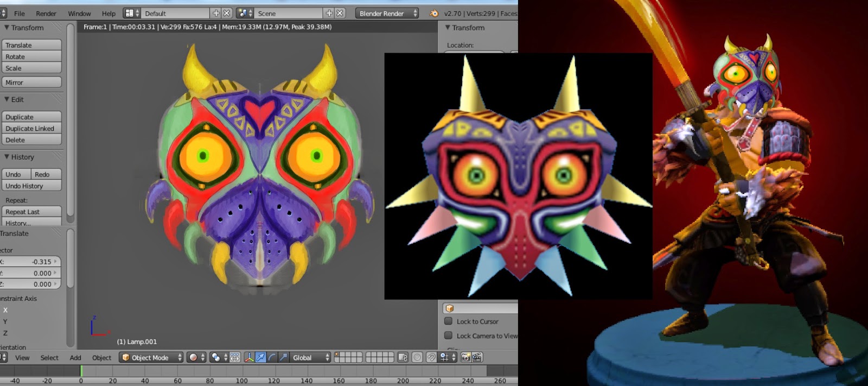
Task: Click the Scene name field
Action: pyautogui.click(x=288, y=13)
